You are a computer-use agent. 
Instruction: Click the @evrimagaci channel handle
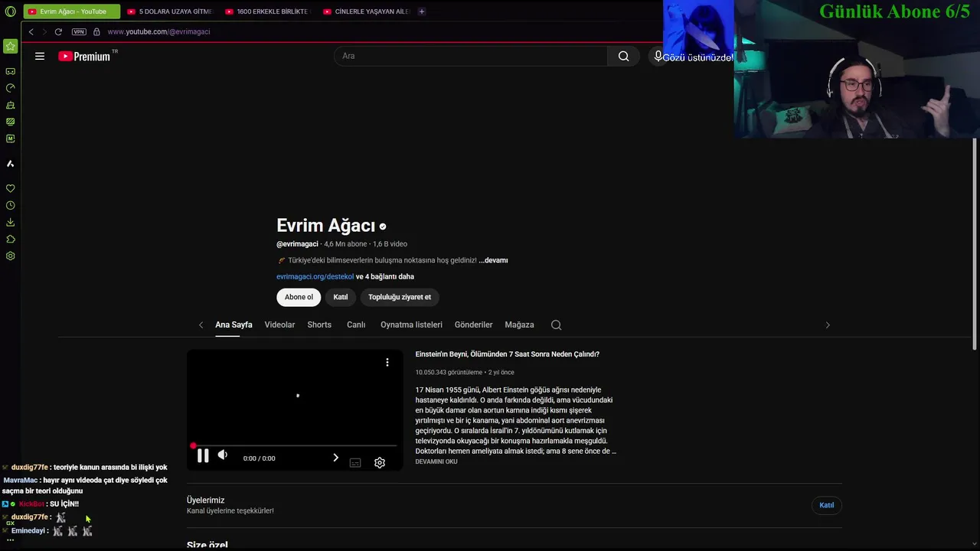coord(297,244)
